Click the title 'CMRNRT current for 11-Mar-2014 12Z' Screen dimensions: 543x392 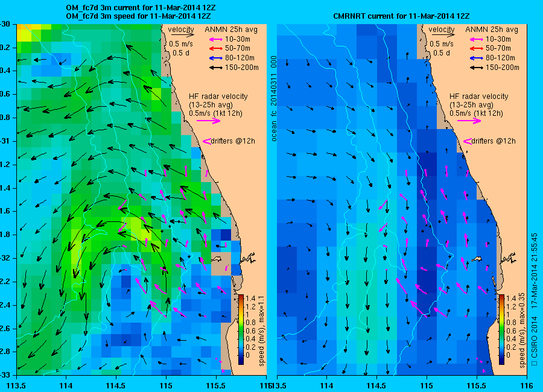401,16
